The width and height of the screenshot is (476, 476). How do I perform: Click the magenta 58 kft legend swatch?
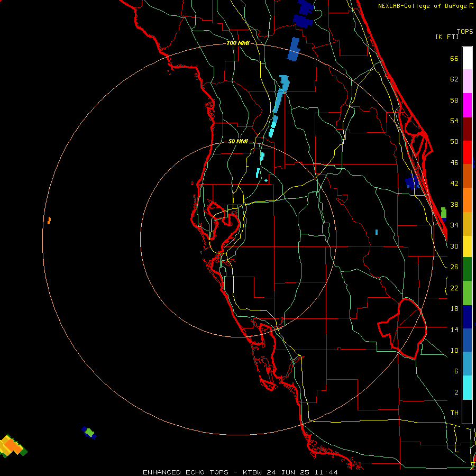467,105
